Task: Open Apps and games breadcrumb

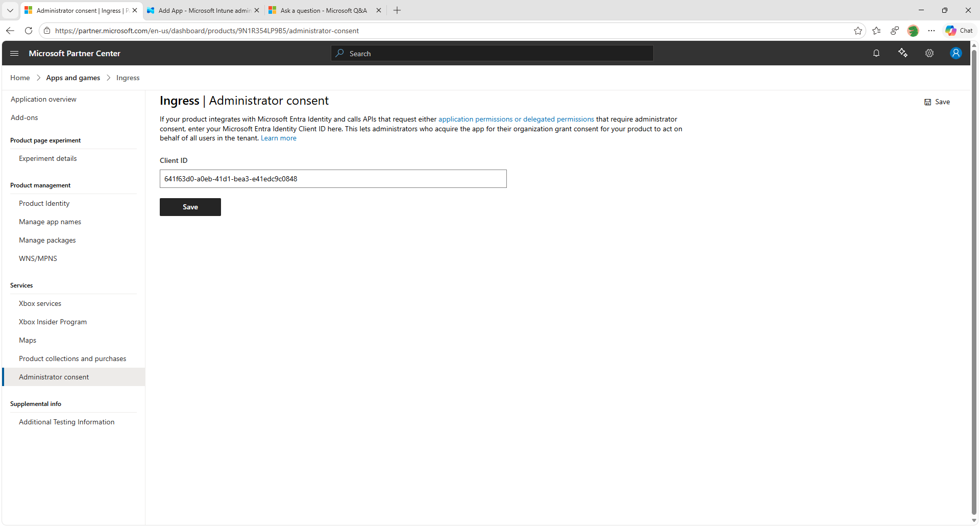Action: (73, 78)
